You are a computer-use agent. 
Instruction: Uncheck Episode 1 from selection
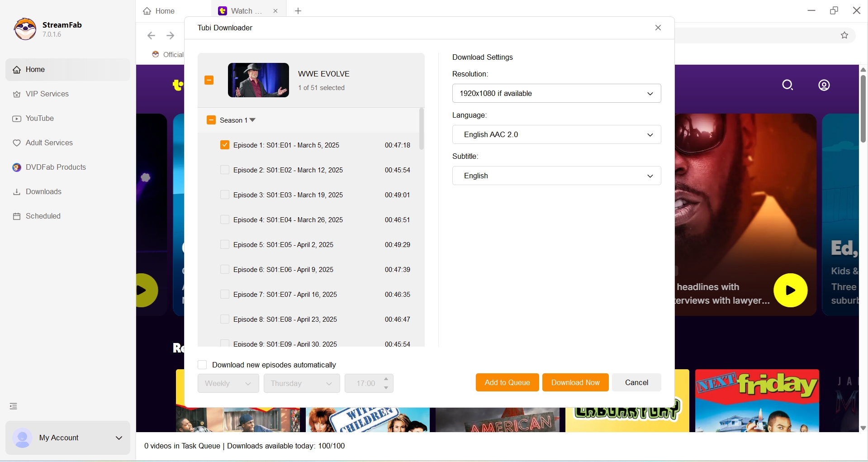(225, 145)
